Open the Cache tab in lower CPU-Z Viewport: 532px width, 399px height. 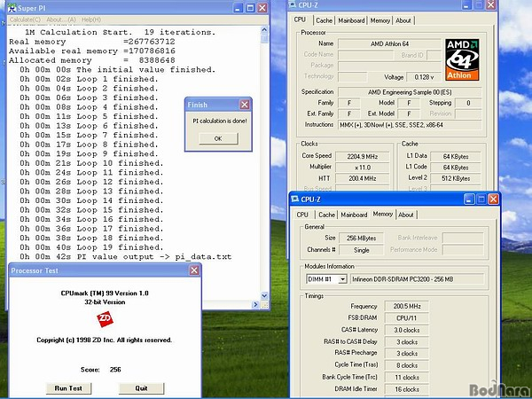click(x=326, y=215)
